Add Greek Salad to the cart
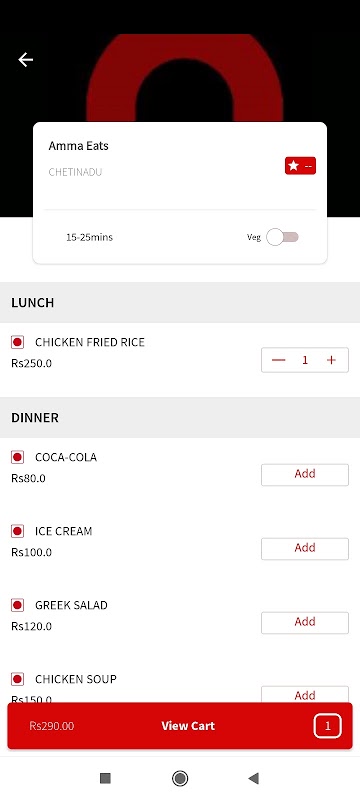Image resolution: width=360 pixels, height=800 pixels. click(x=305, y=622)
